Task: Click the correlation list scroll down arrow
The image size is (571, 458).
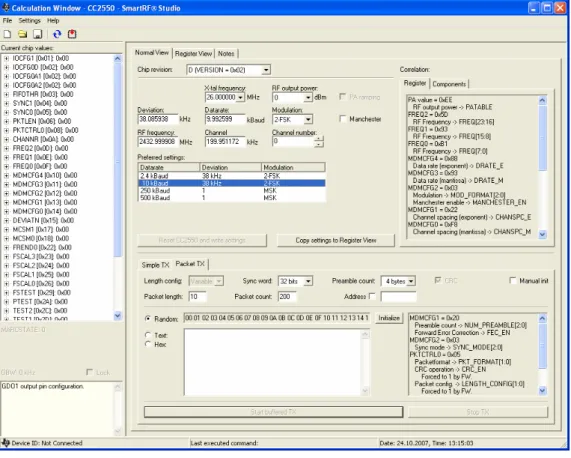Action: 542,234
